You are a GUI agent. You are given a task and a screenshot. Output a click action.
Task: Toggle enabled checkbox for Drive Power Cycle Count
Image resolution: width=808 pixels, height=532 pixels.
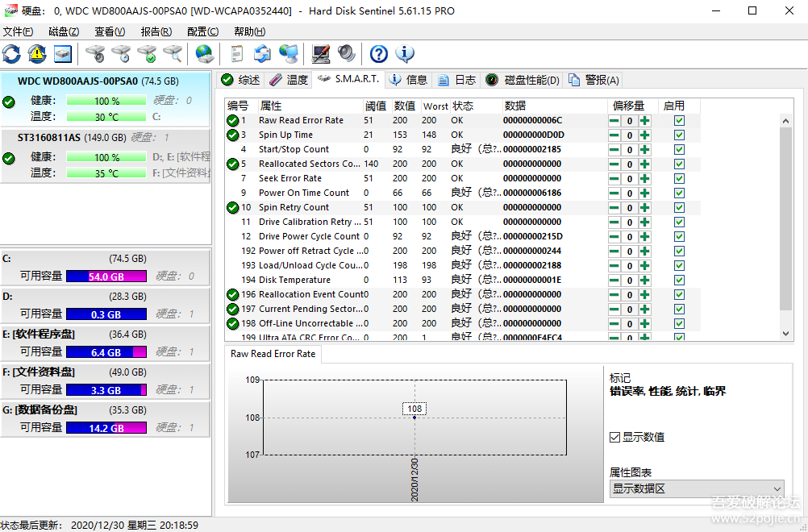[x=679, y=236]
